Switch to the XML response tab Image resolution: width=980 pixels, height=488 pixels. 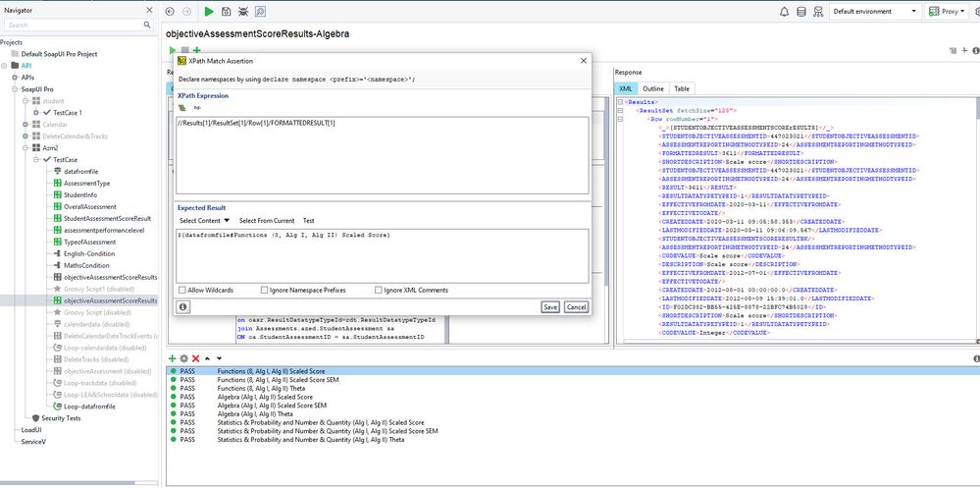(x=626, y=88)
